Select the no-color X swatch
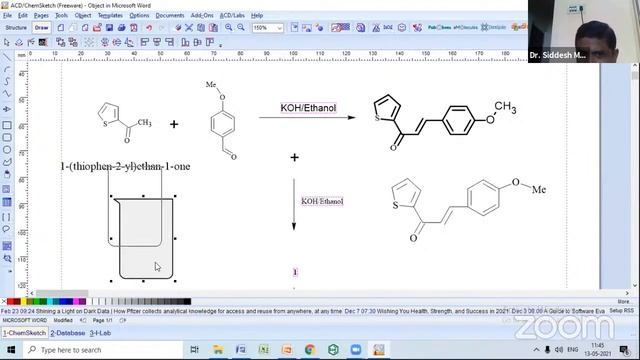Screen dimensions: 640x360 coord(4,302)
